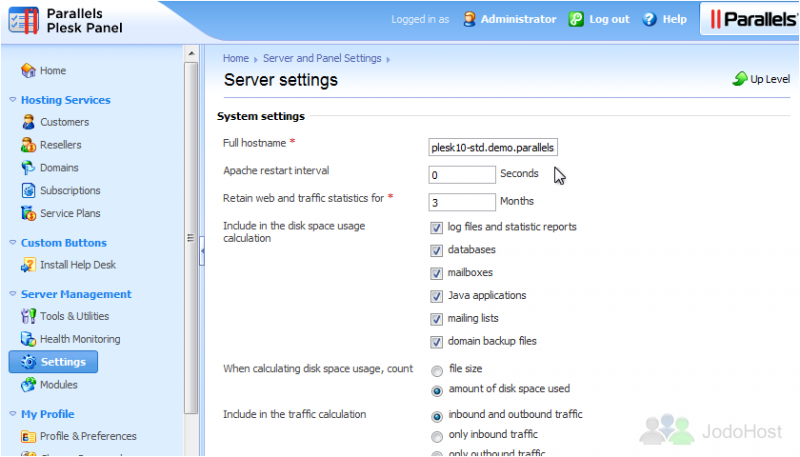Open Install Help Desk custom button
Viewport: 800px width, 457px height.
point(78,265)
